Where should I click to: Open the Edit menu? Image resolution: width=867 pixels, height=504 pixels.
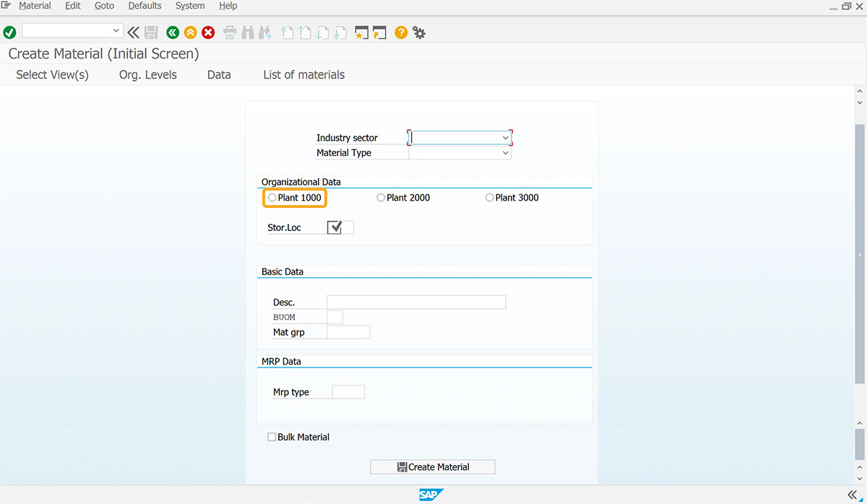[x=72, y=6]
